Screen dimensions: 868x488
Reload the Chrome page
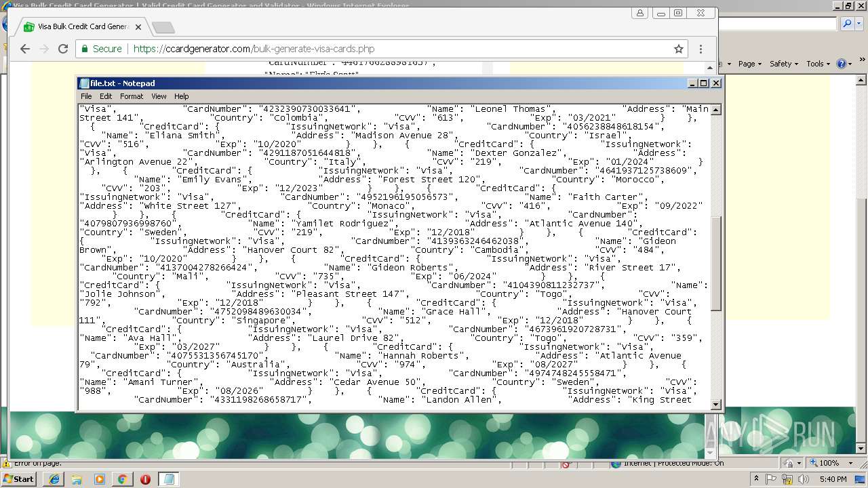coord(63,49)
